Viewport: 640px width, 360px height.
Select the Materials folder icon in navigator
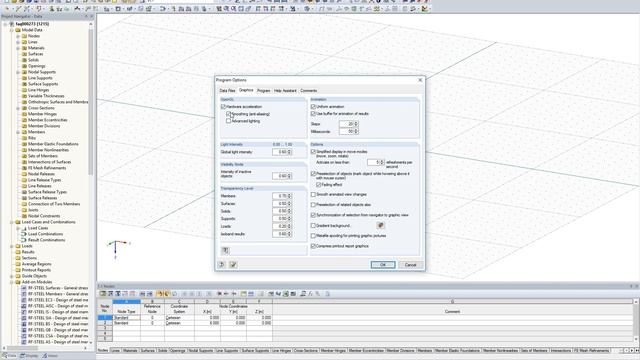pyautogui.click(x=24, y=48)
